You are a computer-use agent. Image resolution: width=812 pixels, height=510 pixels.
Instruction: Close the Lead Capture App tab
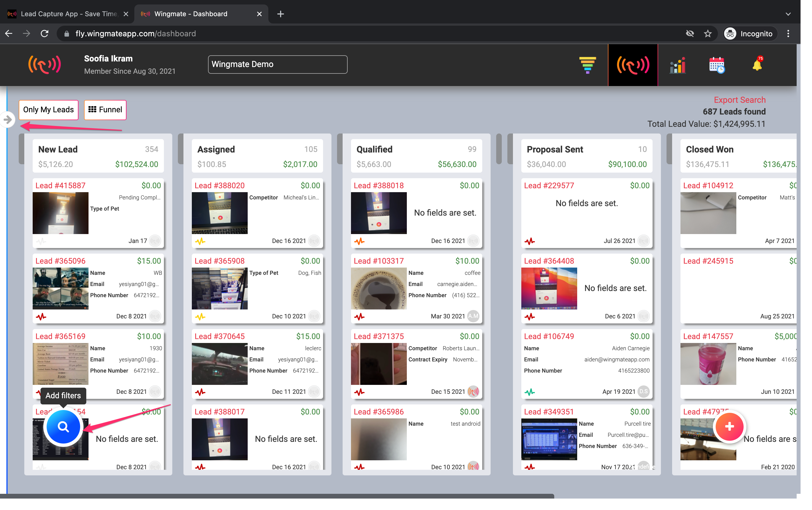pos(126,14)
